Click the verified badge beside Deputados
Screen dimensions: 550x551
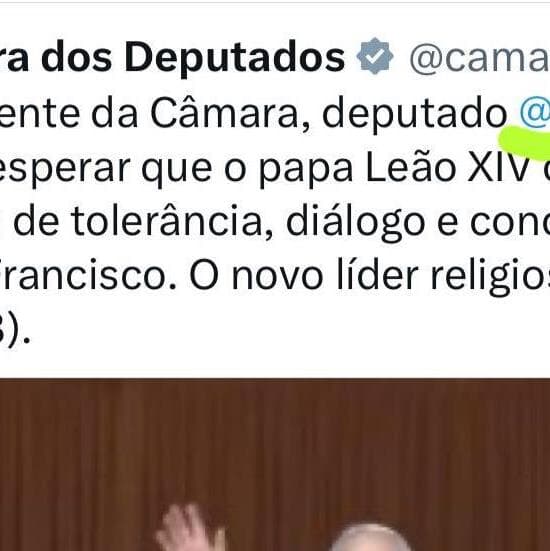click(x=375, y=56)
